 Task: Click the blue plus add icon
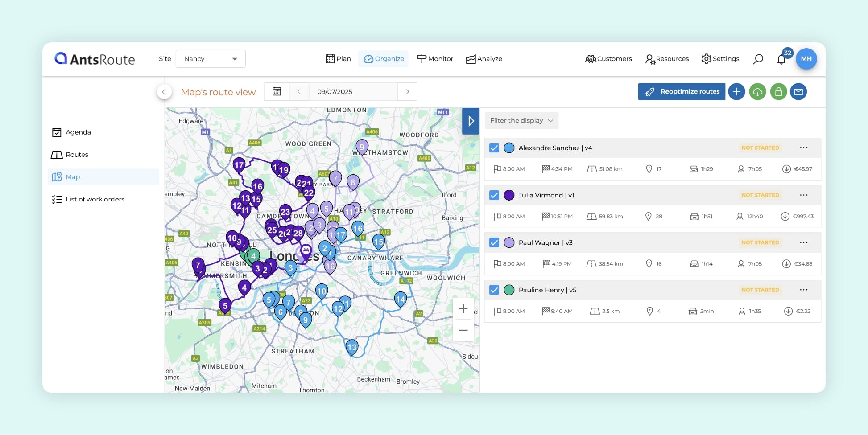[736, 92]
